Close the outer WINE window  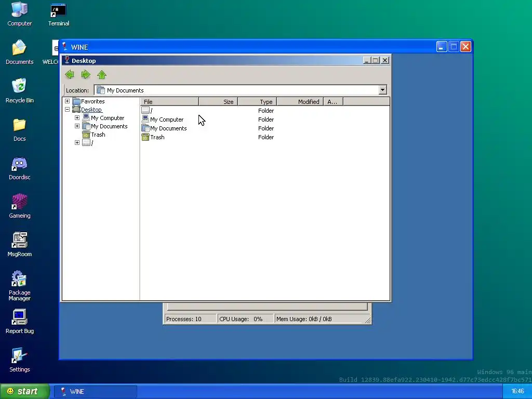[465, 46]
